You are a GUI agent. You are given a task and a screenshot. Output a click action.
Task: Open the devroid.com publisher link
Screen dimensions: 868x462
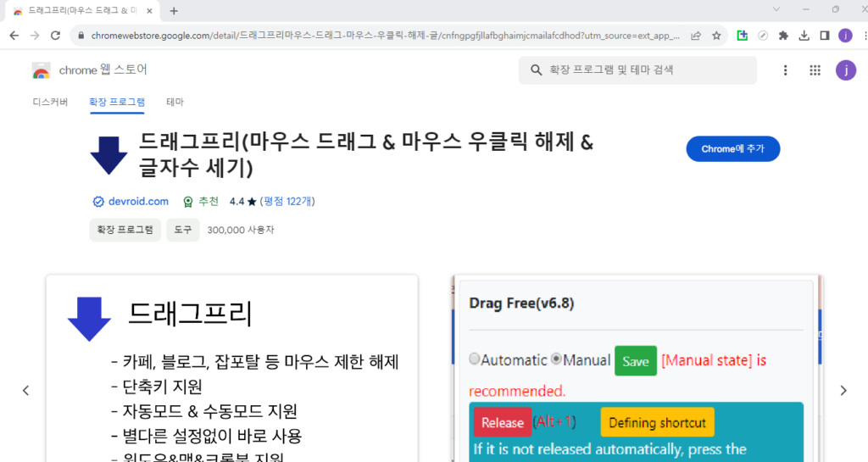[x=138, y=202]
